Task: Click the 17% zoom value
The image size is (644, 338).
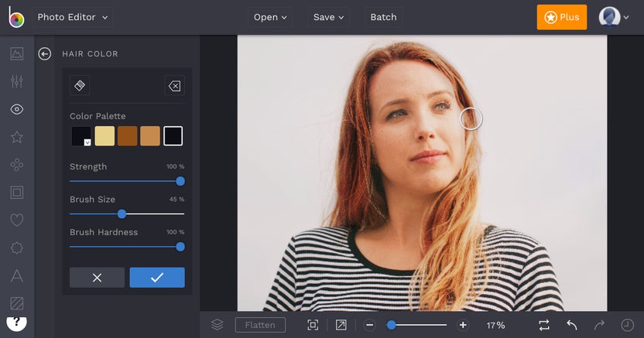Action: click(x=495, y=326)
